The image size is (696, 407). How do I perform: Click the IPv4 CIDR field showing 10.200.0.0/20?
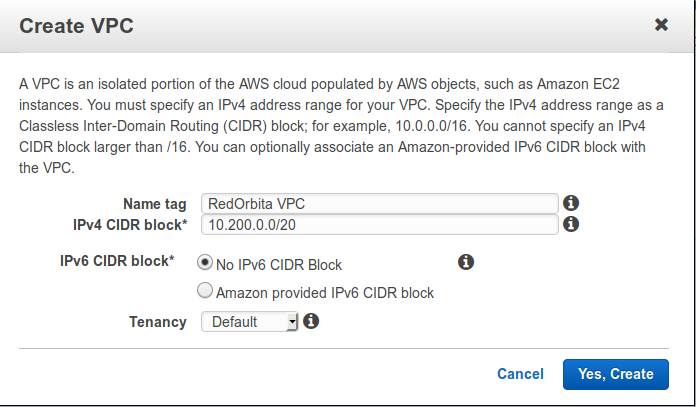379,224
